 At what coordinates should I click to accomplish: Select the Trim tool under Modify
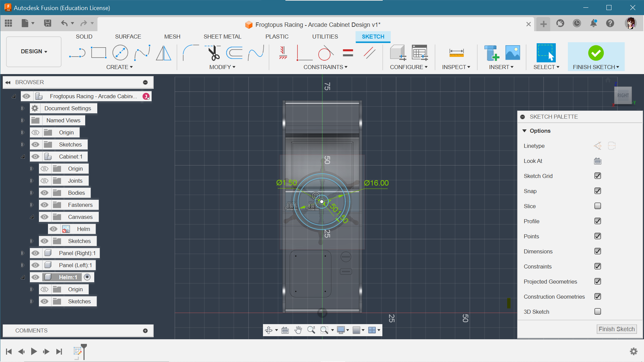214,52
